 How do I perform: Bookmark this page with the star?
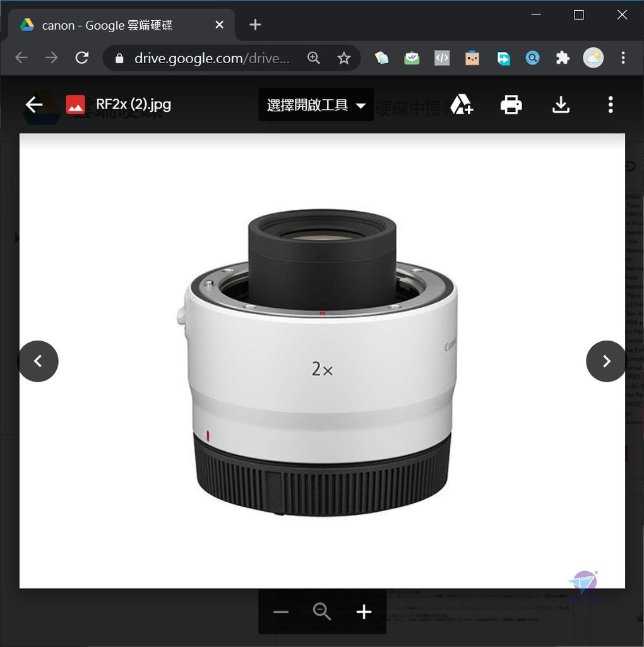point(344,57)
